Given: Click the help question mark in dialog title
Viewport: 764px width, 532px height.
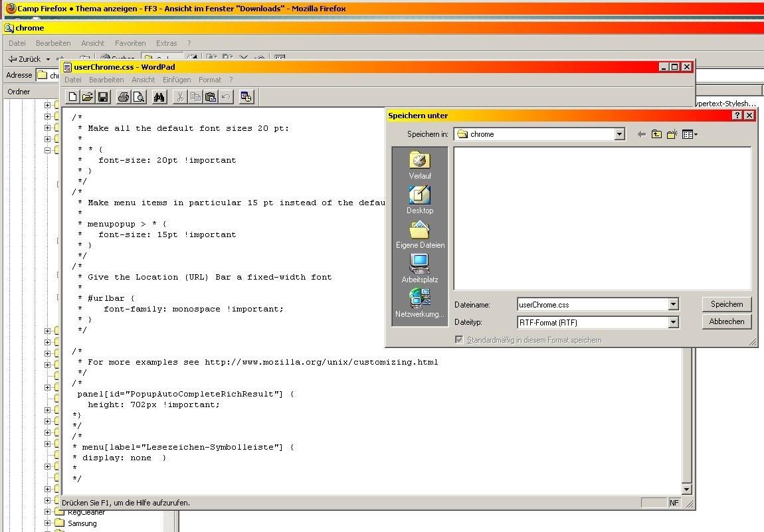Looking at the screenshot, I should click(x=737, y=116).
